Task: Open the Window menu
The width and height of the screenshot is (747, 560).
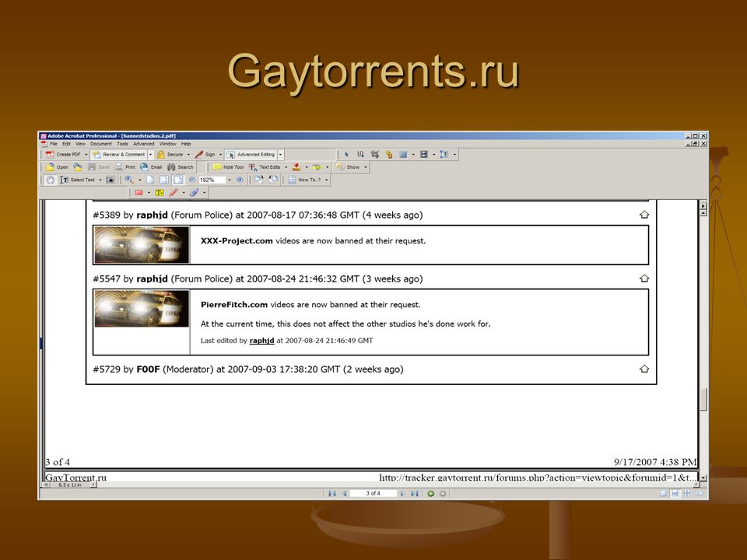Action: coord(168,144)
